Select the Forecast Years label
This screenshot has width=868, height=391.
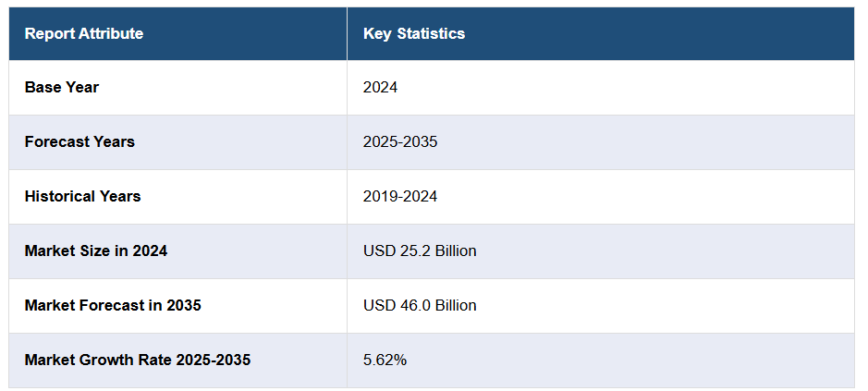(79, 142)
